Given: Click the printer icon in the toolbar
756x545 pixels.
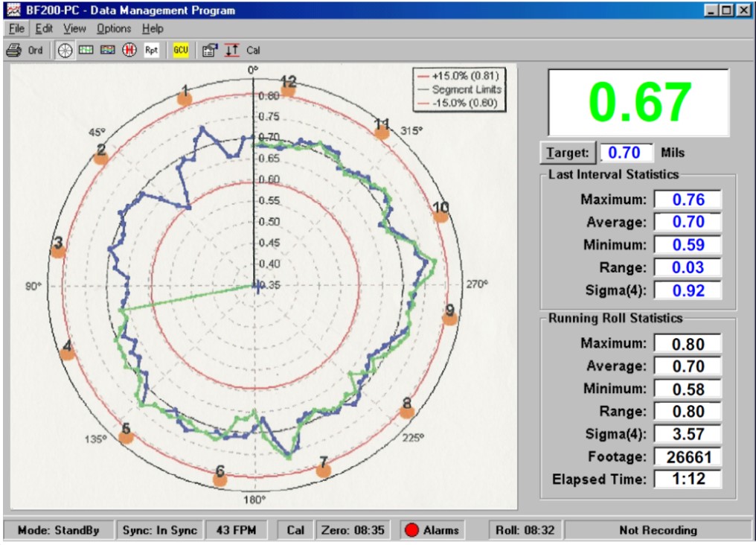Looking at the screenshot, I should tap(14, 51).
